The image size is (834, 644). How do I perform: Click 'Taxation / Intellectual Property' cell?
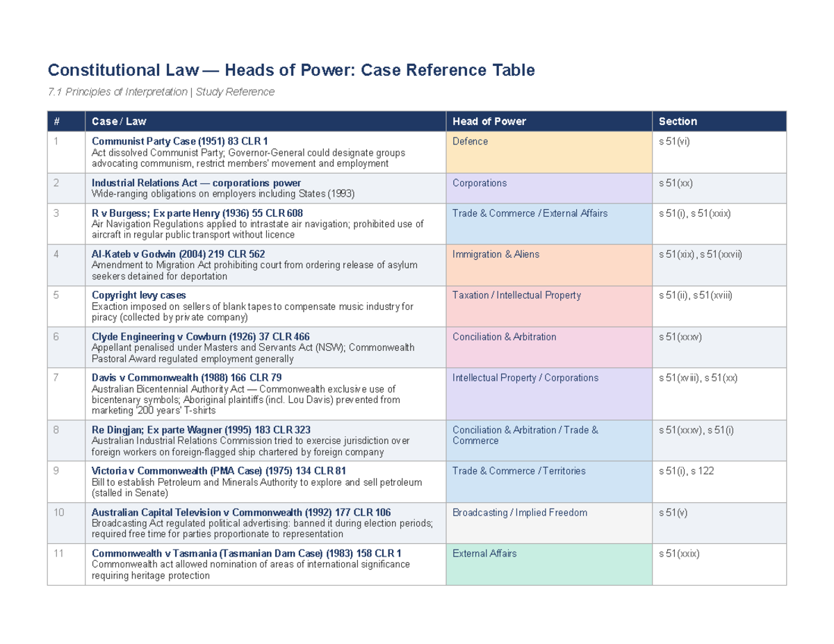coord(549,306)
